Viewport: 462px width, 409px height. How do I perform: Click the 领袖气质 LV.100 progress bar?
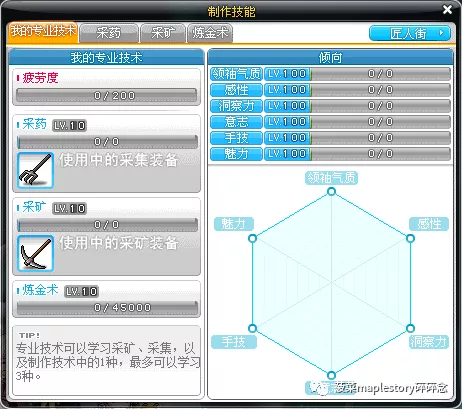tap(357, 74)
